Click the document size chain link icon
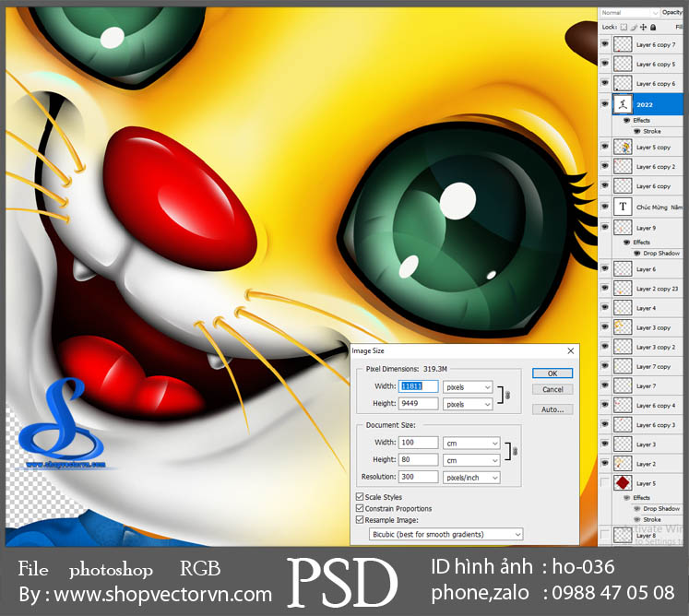The height and width of the screenshot is (616, 689). 515,451
